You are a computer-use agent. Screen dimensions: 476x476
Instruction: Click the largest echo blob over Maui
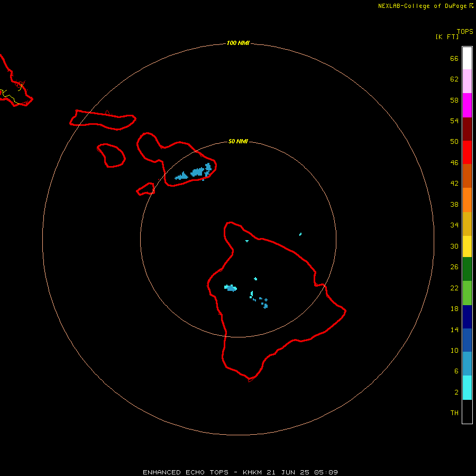click(197, 172)
